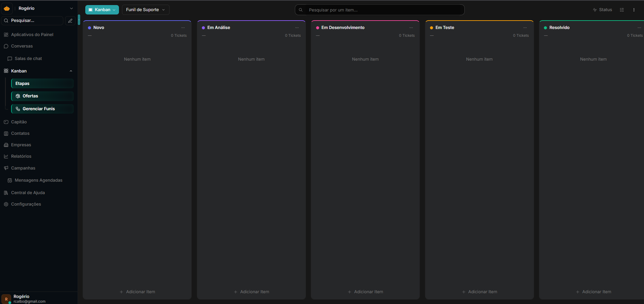This screenshot has height=304, width=644.
Task: Open the vertical three-dot menu at top right
Action: 634,10
